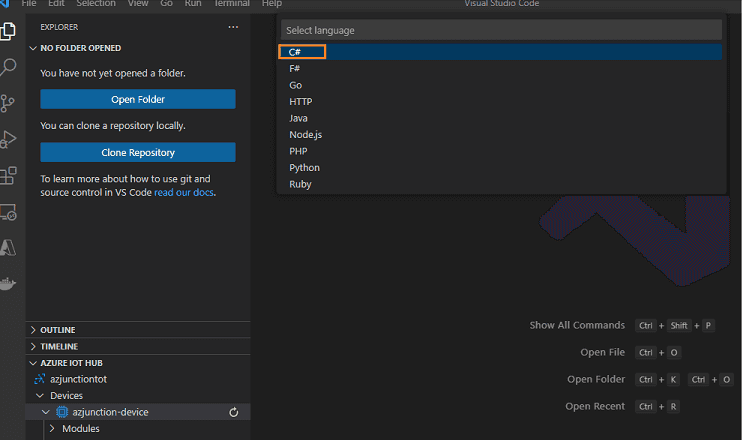Open the View menu

(x=138, y=4)
